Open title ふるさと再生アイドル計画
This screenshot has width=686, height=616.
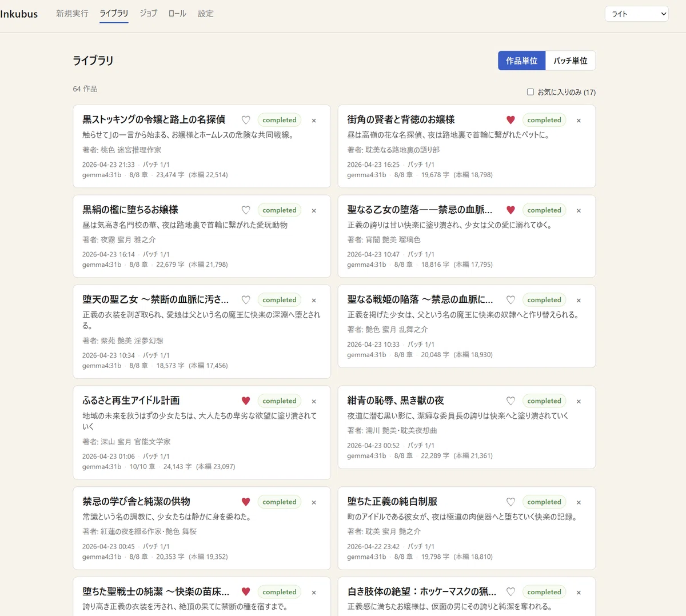(131, 401)
